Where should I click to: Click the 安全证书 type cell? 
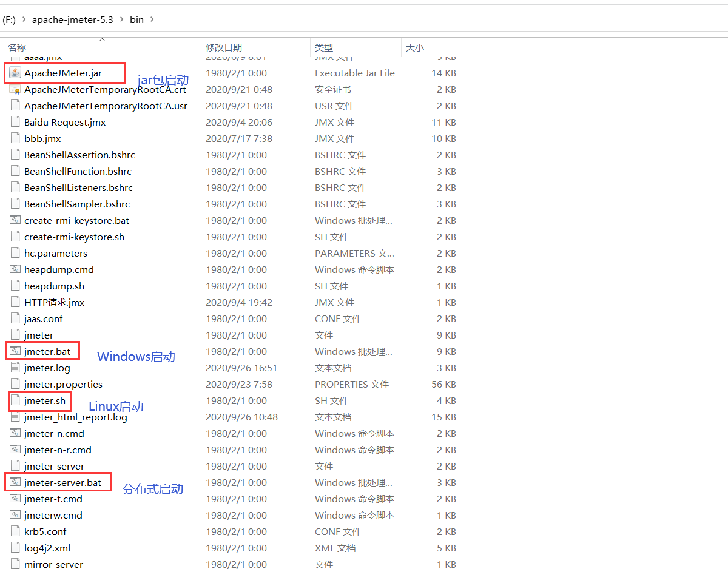333,89
